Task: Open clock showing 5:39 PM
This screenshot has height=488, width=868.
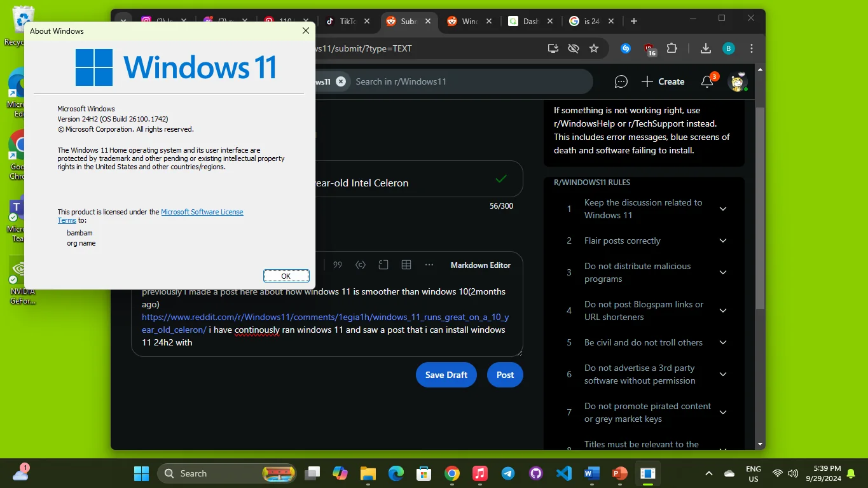Action: tap(823, 473)
